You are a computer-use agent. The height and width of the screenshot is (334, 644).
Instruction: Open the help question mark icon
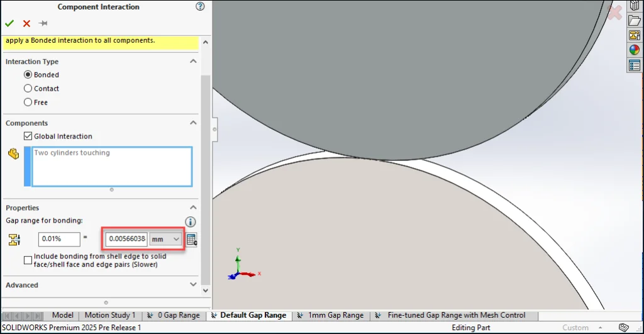point(200,6)
